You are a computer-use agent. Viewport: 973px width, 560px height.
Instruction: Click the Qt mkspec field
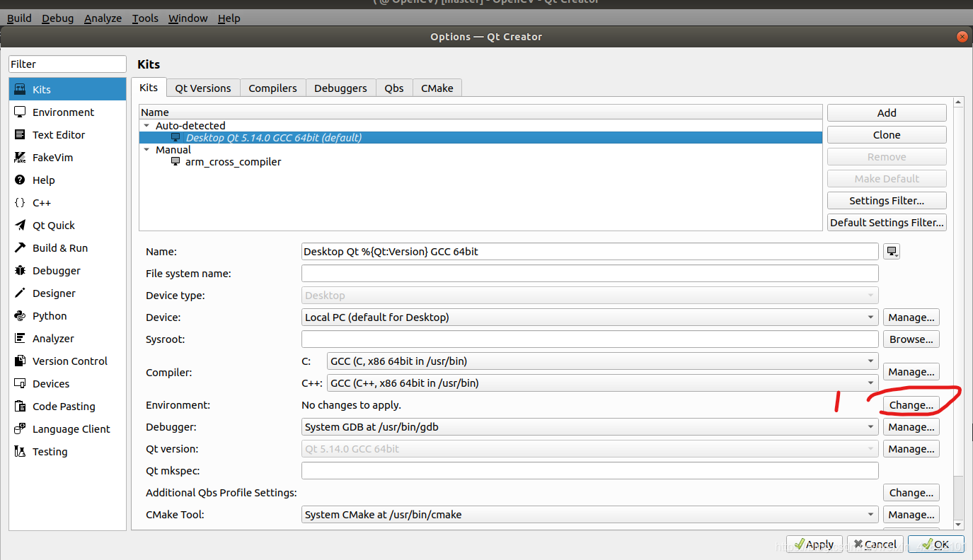[590, 470]
